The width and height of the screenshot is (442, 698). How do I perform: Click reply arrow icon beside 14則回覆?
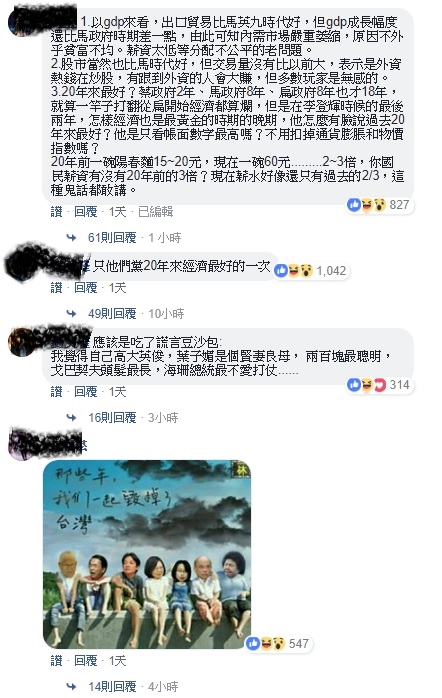[71, 687]
